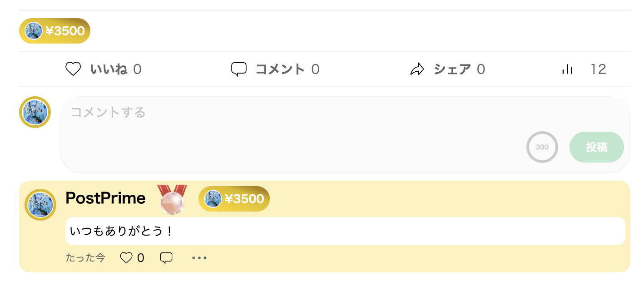Click the 300 character counter ring
The image size is (644, 296).
[542, 147]
